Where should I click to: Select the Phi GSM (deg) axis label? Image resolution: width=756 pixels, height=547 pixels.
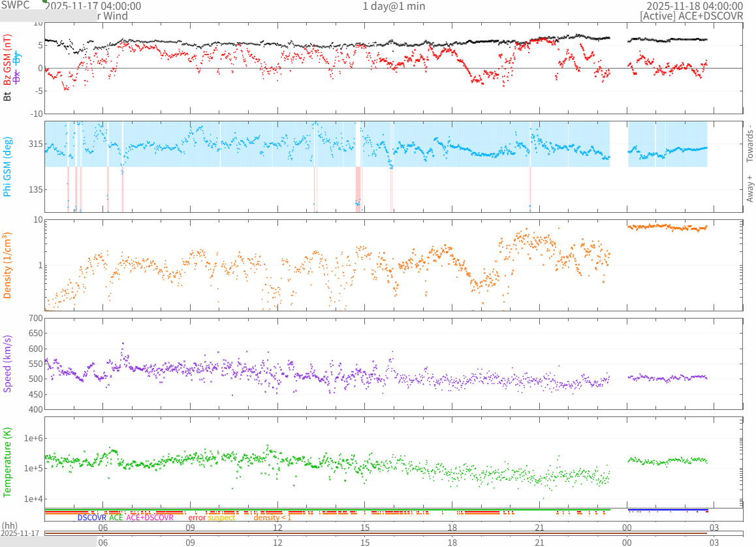coord(8,166)
